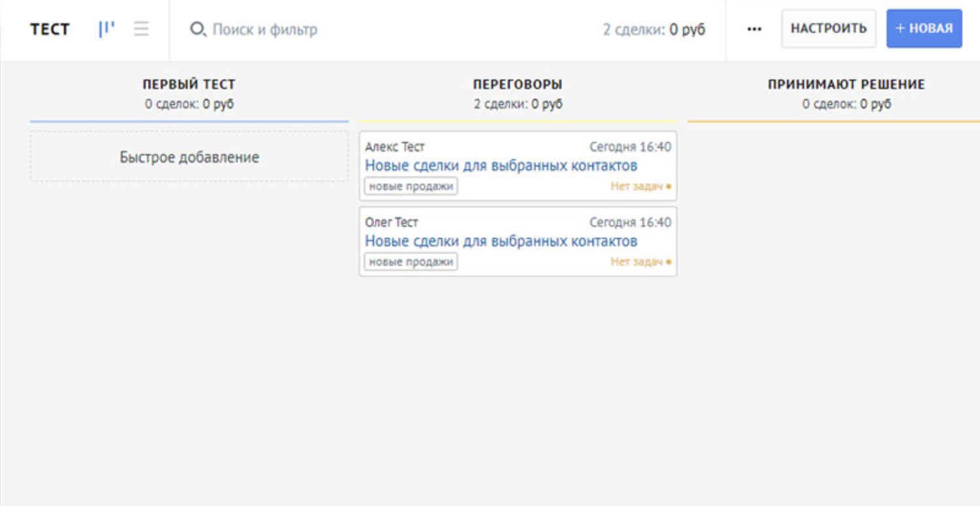Switch to the kanban pipeline view
The image size is (980, 506).
tap(107, 29)
